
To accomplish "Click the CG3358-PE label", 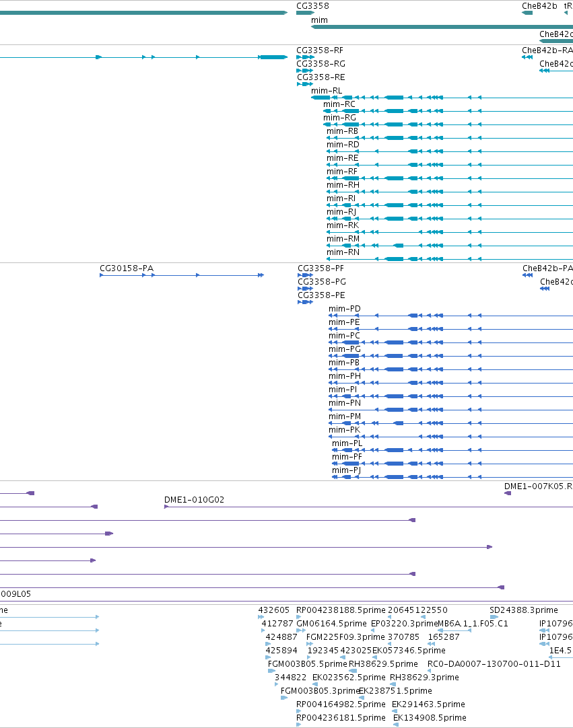I will (x=321, y=295).
